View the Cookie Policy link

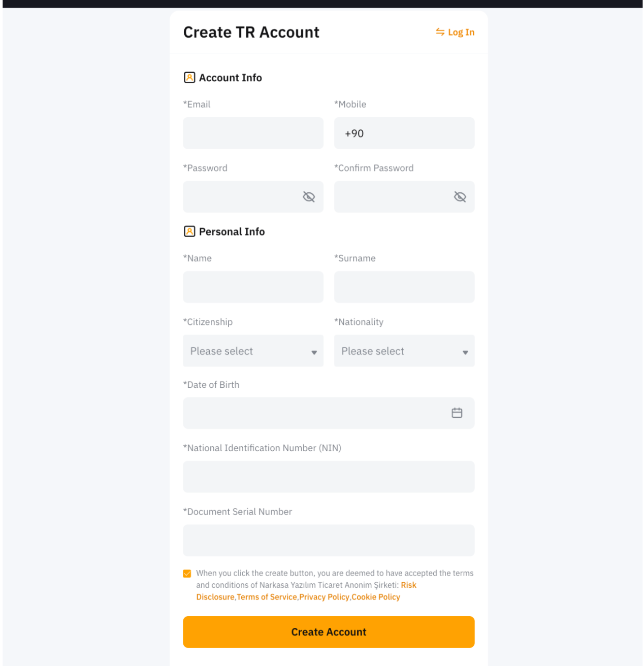tap(376, 597)
